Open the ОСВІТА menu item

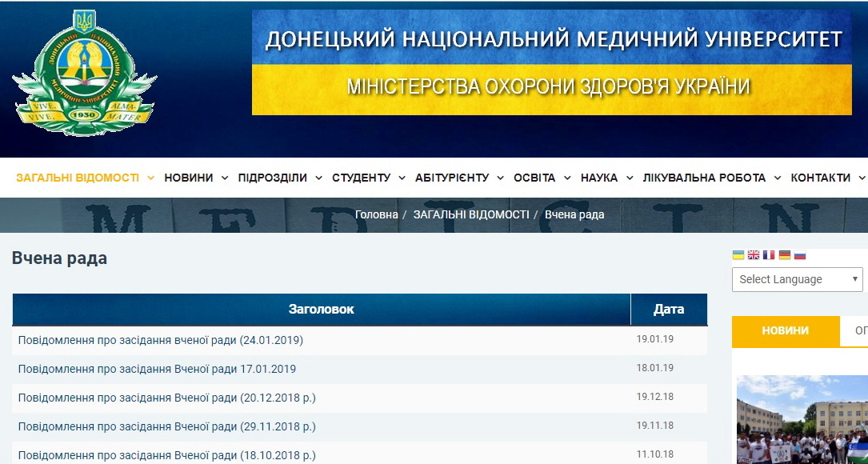pyautogui.click(x=534, y=178)
